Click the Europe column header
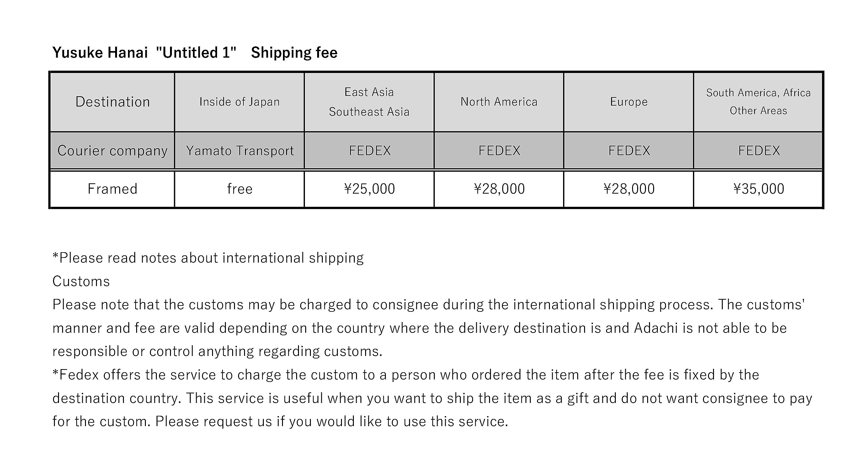868x470 pixels. [x=628, y=102]
